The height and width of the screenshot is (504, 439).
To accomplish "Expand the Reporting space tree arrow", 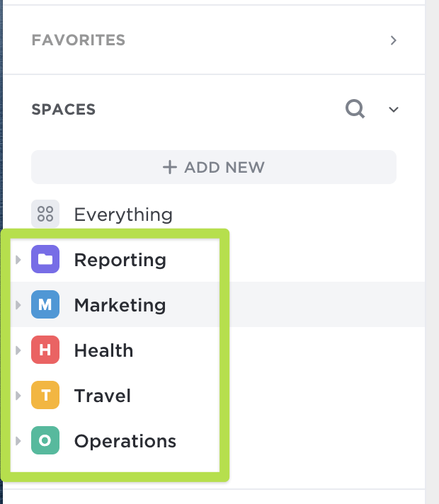I will point(18,260).
